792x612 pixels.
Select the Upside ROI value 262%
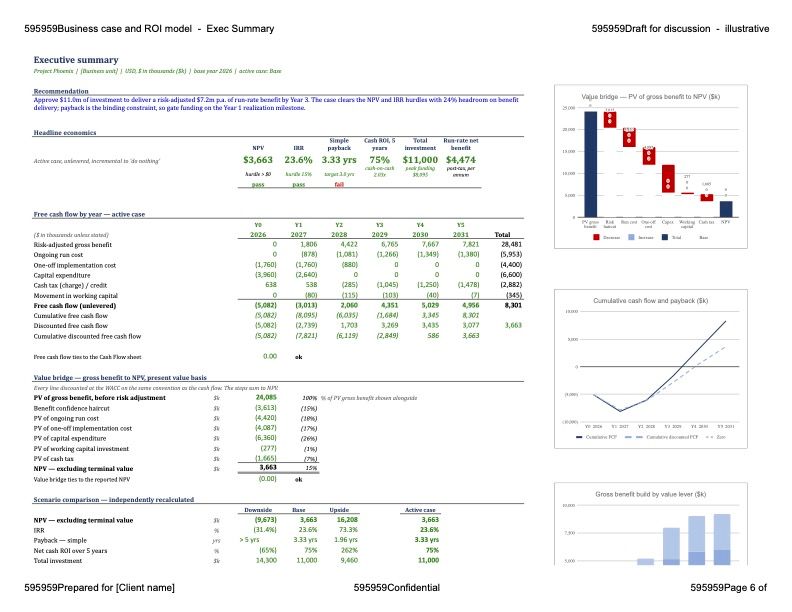[350, 550]
